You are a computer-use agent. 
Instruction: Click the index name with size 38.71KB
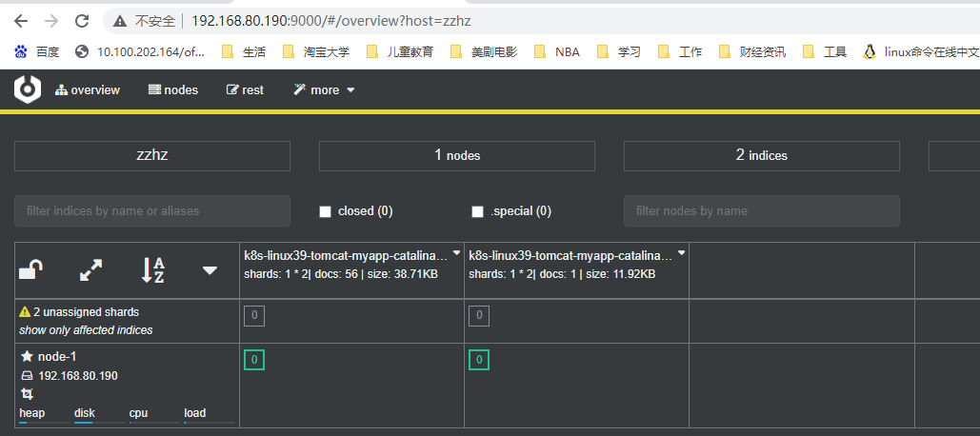(x=346, y=255)
